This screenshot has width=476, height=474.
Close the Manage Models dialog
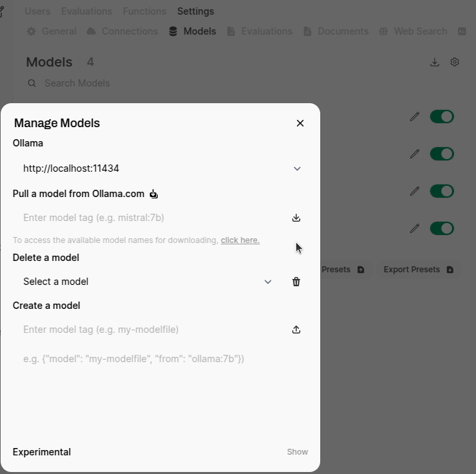click(x=300, y=123)
